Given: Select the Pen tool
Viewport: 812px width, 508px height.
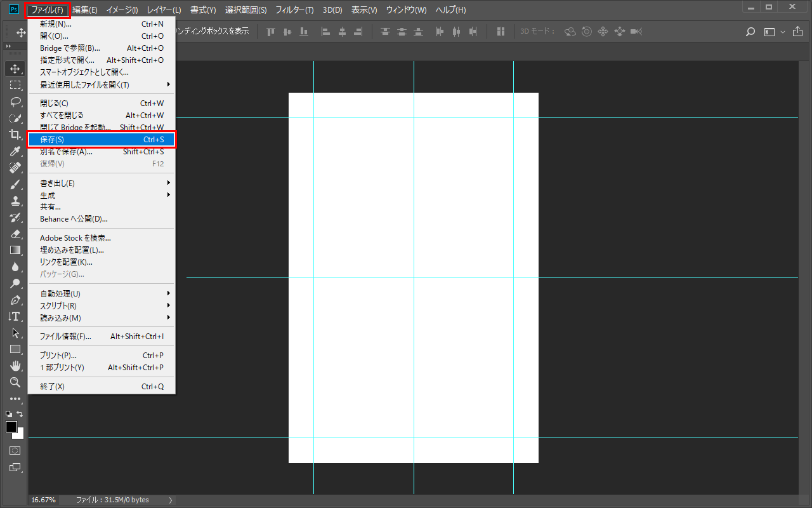Looking at the screenshot, I should click(15, 300).
